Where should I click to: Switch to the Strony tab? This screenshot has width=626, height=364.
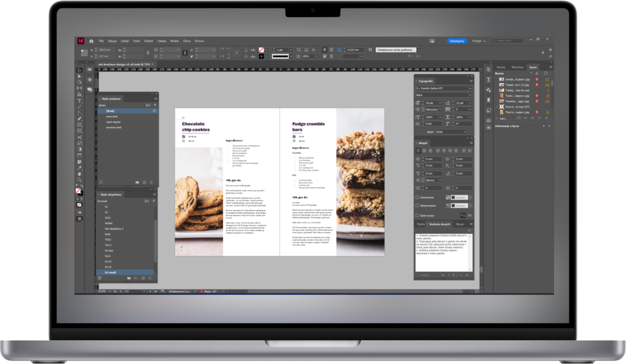[x=501, y=67]
